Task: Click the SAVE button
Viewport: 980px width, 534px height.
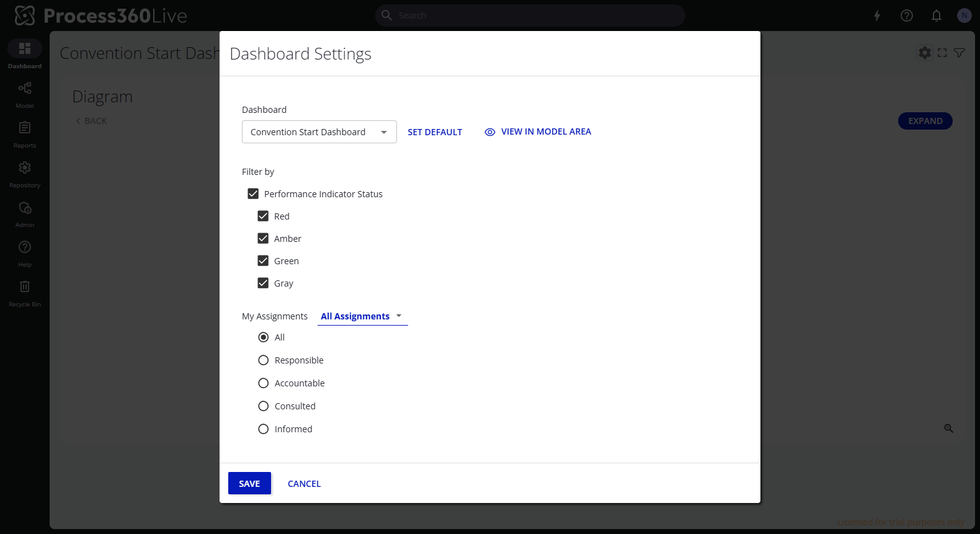Action: point(249,483)
